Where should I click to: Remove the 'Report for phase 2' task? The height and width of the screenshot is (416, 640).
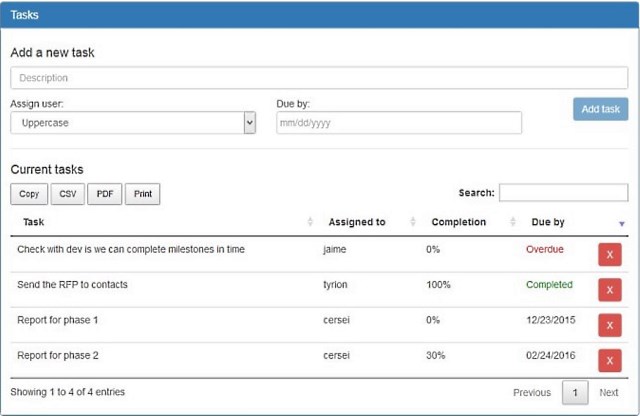[x=610, y=360]
